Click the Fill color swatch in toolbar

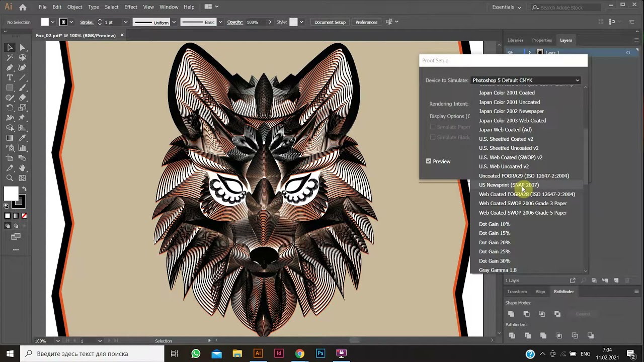(x=11, y=194)
